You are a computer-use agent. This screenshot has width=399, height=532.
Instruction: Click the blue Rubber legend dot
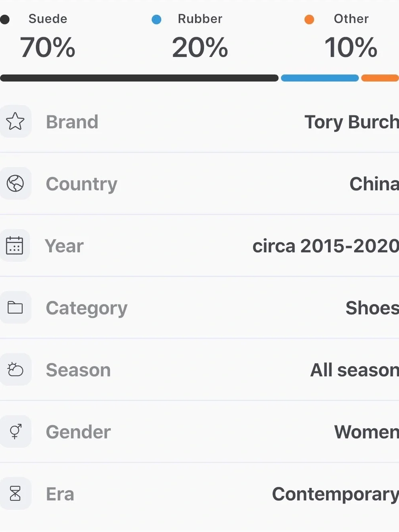click(x=156, y=19)
